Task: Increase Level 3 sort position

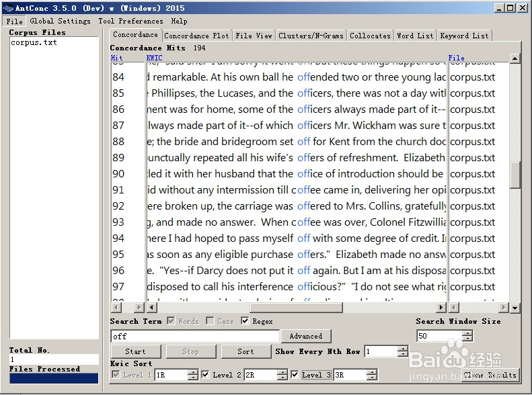Action: pos(372,372)
